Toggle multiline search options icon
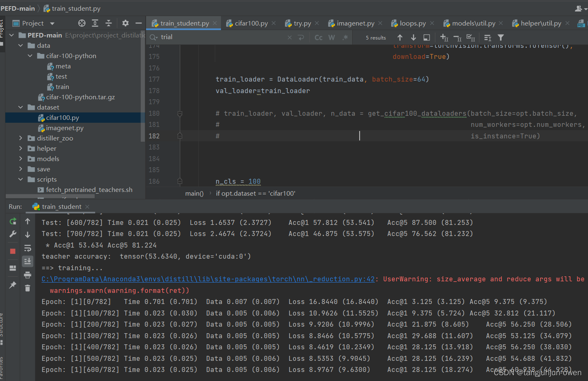 coord(488,37)
